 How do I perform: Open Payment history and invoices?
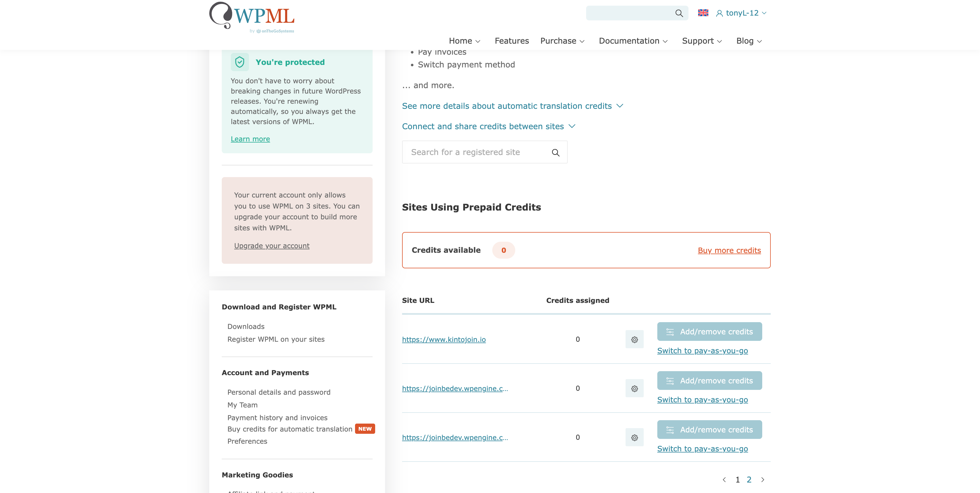coord(277,418)
